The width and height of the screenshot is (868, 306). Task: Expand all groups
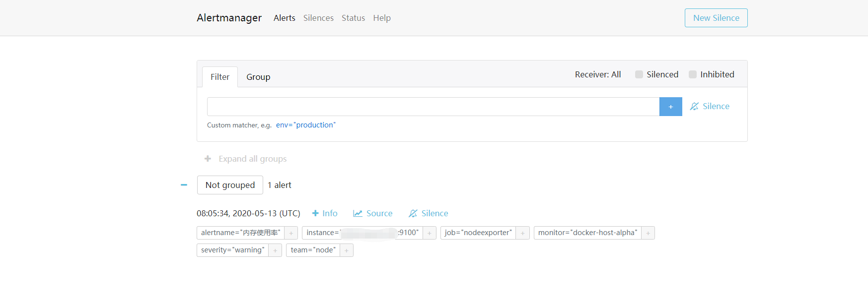pos(246,159)
